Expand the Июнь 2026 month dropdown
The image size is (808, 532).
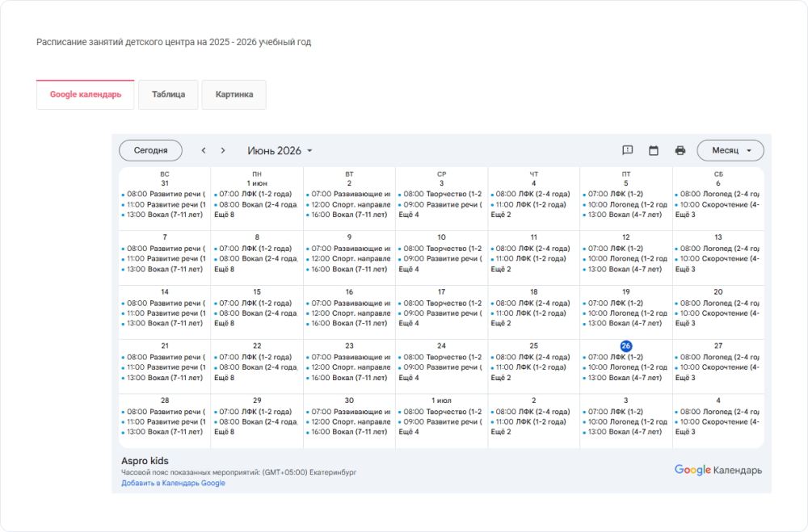(280, 150)
